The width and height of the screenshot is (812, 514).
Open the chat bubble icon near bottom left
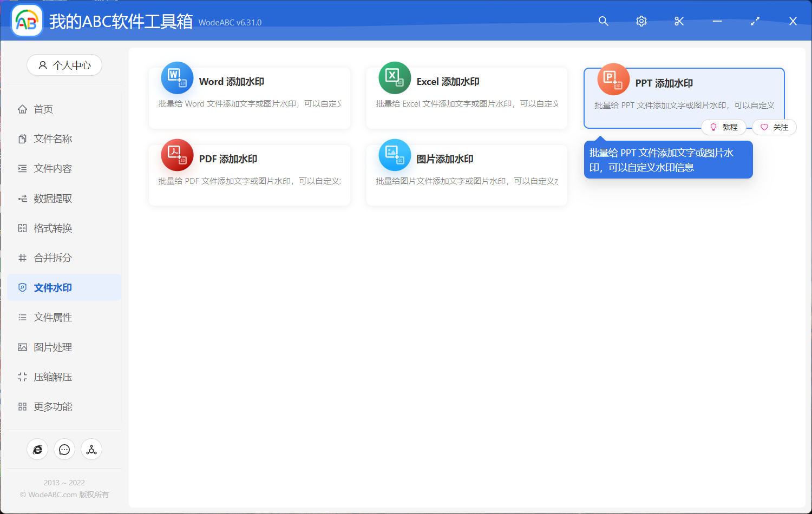[x=64, y=449]
